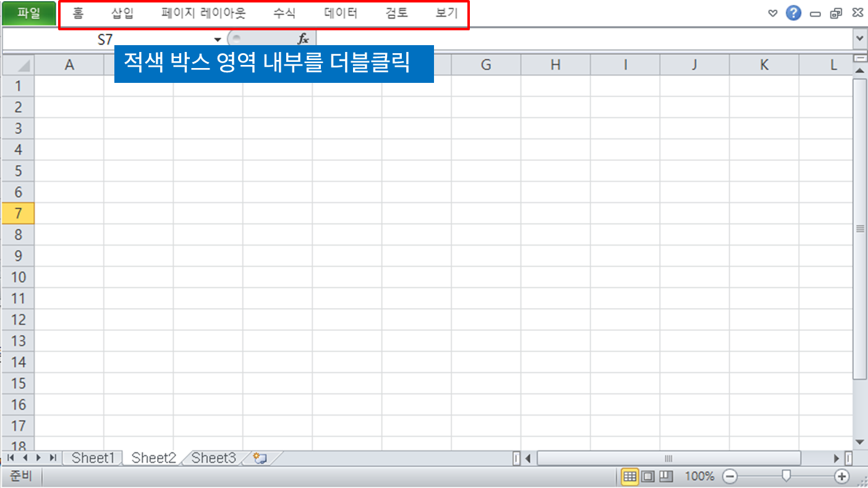The height and width of the screenshot is (488, 868).
Task: Click the vertical scrollbar up arrow
Action: (x=860, y=71)
